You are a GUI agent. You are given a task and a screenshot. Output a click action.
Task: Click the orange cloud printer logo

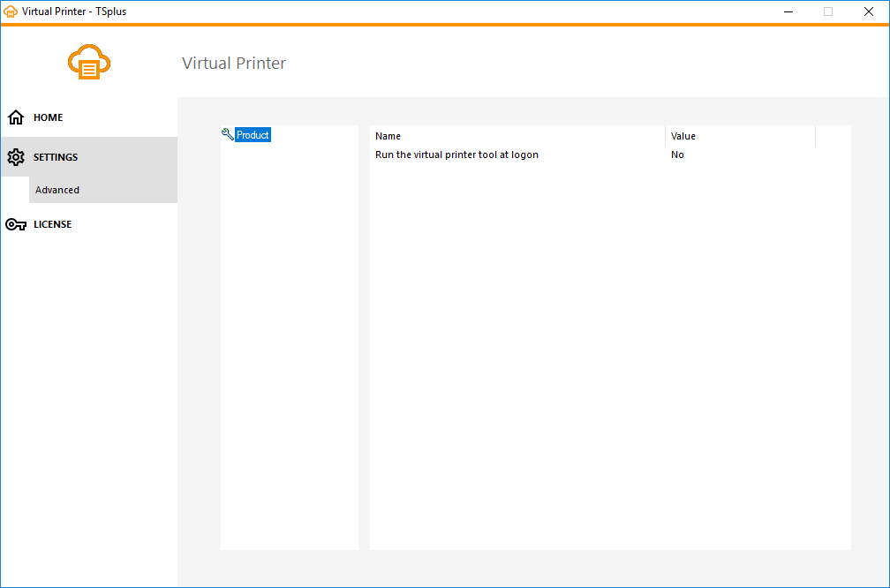click(x=88, y=62)
